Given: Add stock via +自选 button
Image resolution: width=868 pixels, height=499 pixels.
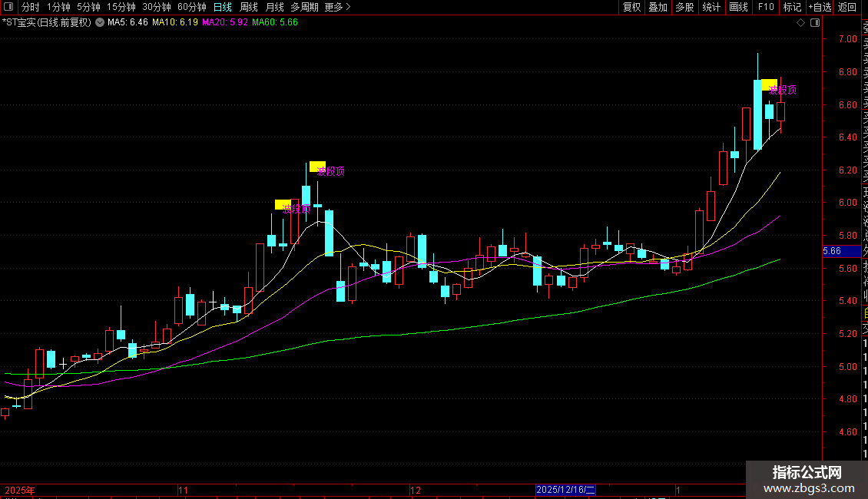Looking at the screenshot, I should [x=820, y=7].
